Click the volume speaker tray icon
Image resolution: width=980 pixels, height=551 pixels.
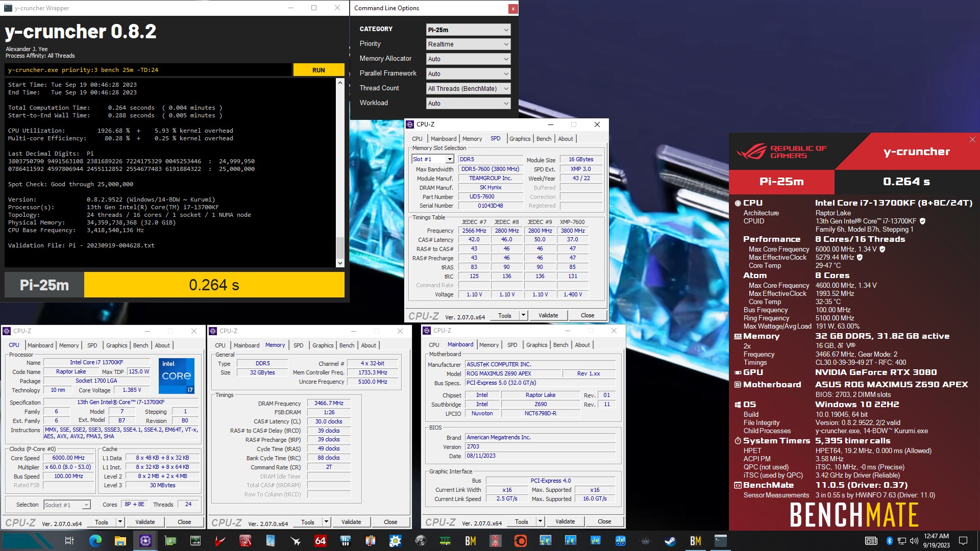(914, 541)
